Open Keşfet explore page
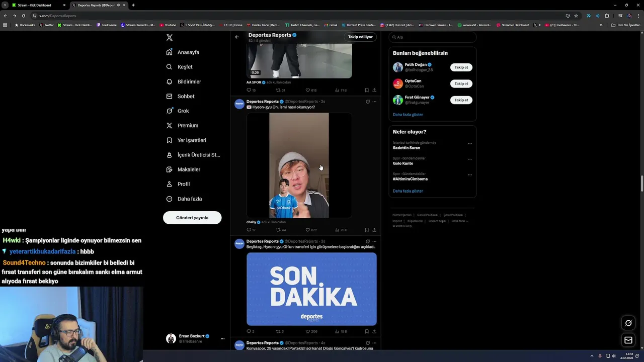 pos(180,67)
